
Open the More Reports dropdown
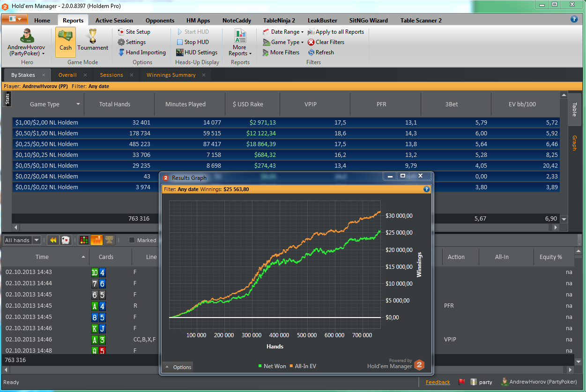(240, 42)
